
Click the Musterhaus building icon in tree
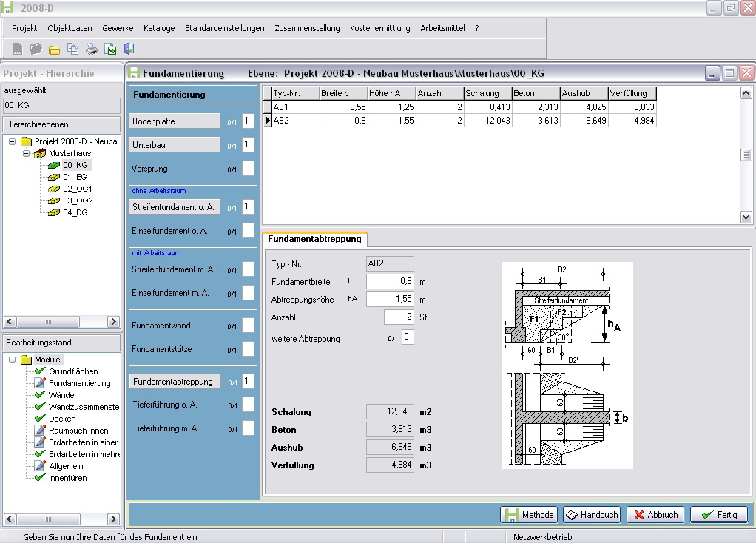(x=41, y=153)
